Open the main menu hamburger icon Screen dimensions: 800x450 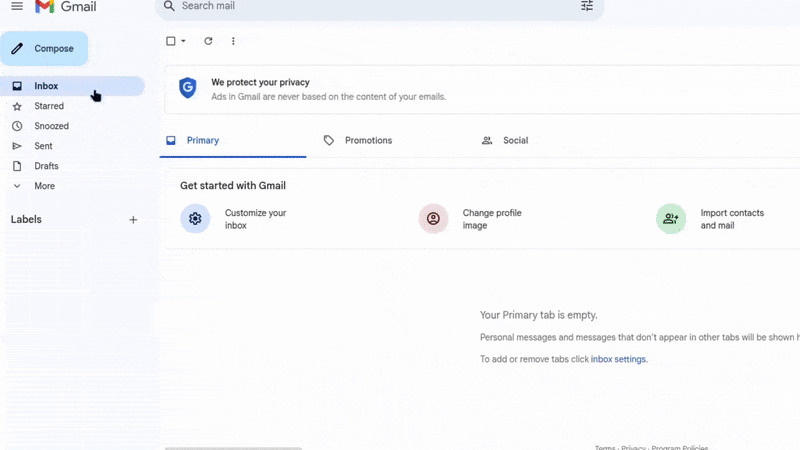pyautogui.click(x=17, y=6)
